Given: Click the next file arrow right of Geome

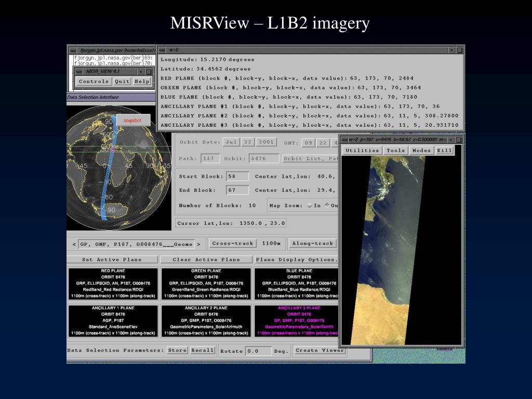Looking at the screenshot, I should [198, 244].
